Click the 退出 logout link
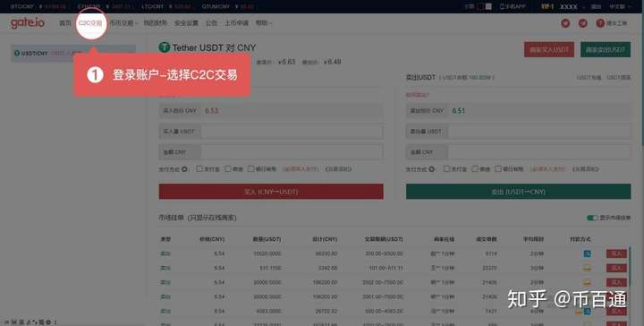The width and height of the screenshot is (644, 326). pyautogui.click(x=596, y=6)
